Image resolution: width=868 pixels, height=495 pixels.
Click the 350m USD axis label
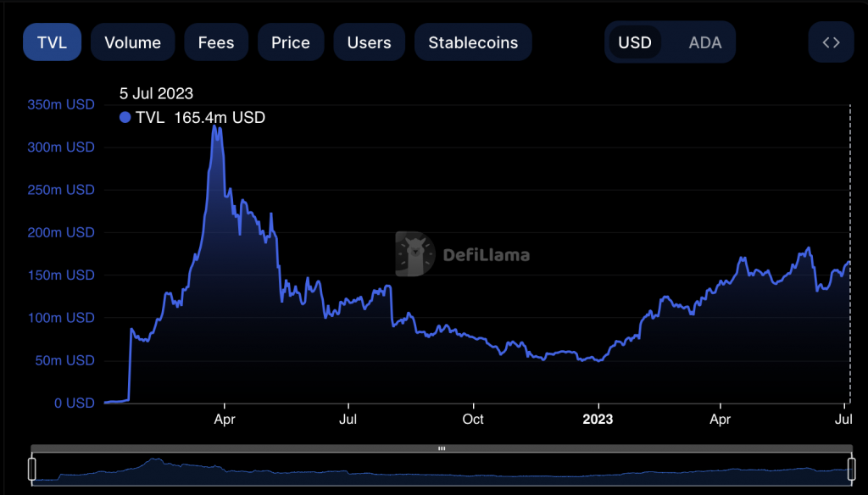pos(60,104)
